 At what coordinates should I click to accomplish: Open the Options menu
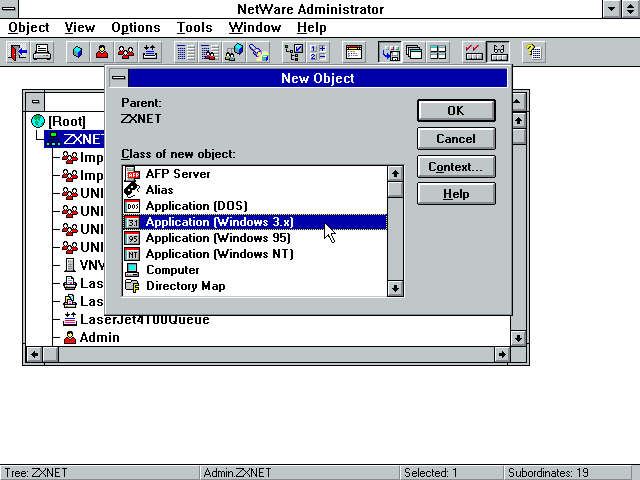point(136,28)
